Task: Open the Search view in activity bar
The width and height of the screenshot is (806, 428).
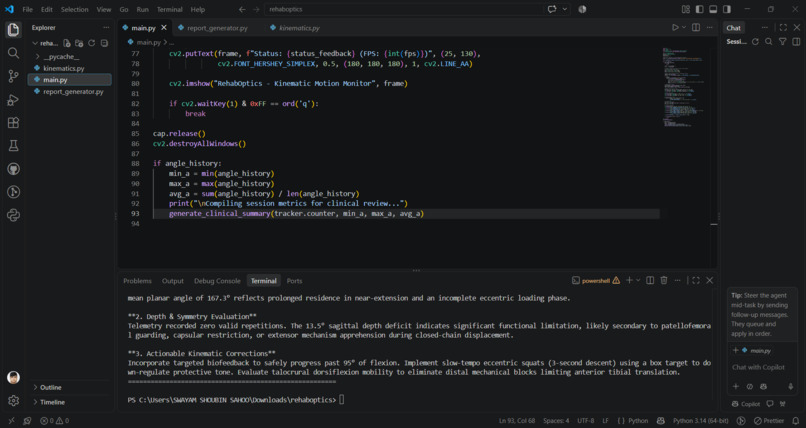Action: 13,53
